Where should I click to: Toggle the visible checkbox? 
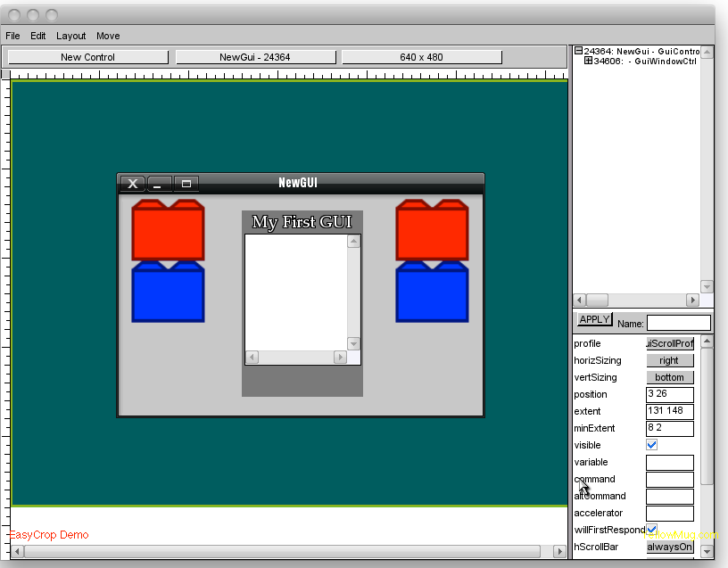(x=652, y=445)
